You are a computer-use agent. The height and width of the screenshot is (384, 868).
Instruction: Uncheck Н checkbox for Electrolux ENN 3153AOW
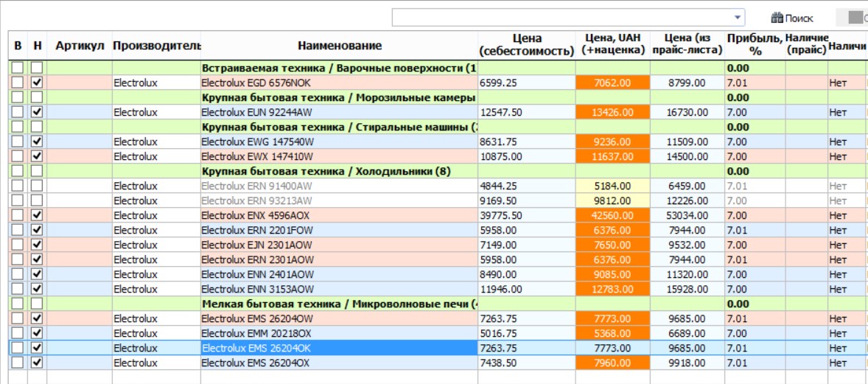coord(37,289)
